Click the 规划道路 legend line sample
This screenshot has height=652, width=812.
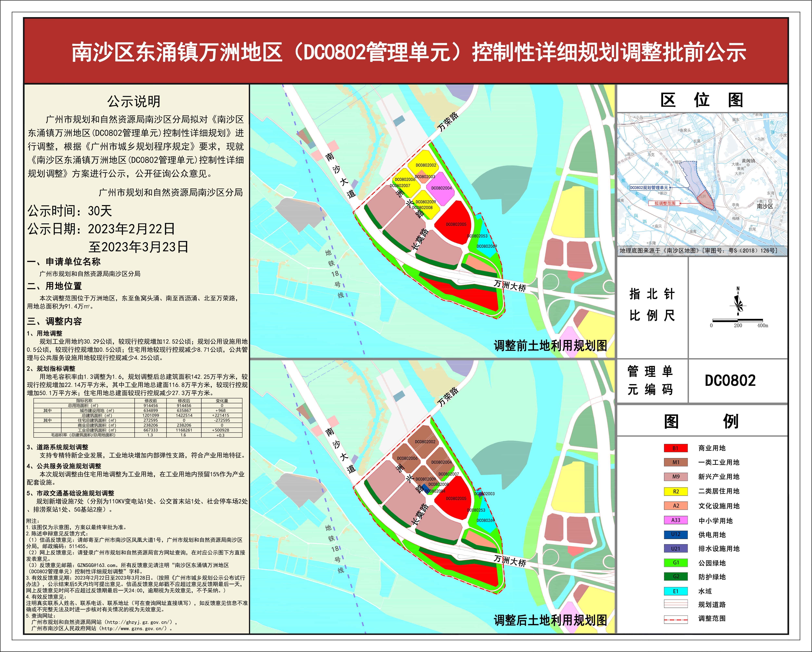point(676,604)
